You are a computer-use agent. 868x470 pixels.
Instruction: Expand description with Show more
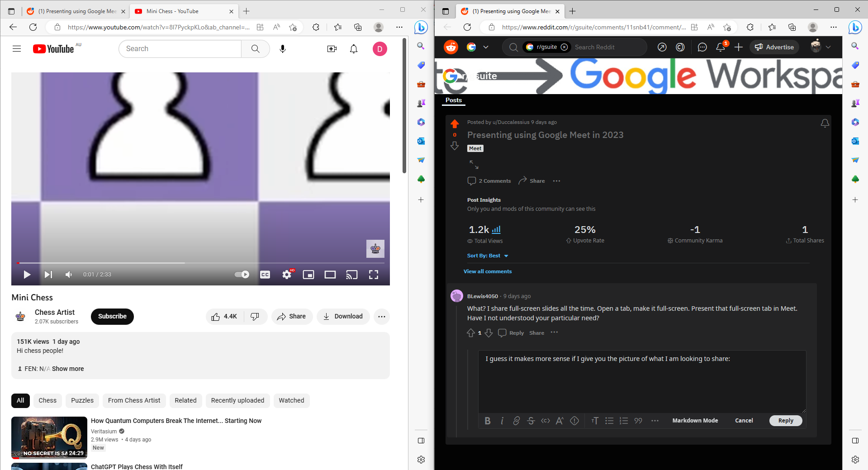[68, 369]
